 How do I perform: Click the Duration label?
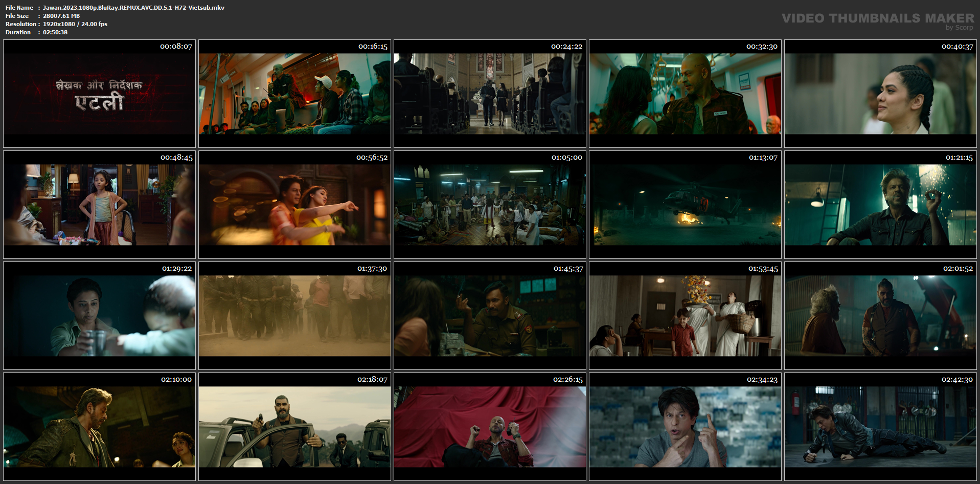click(18, 32)
